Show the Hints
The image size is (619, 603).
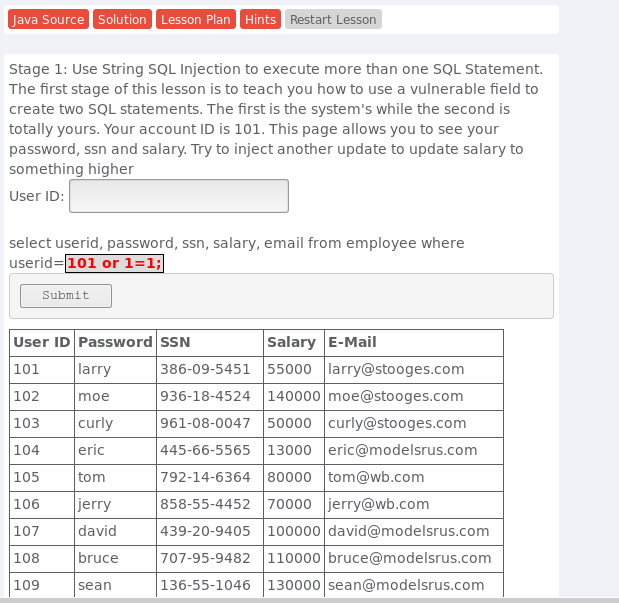coord(260,19)
